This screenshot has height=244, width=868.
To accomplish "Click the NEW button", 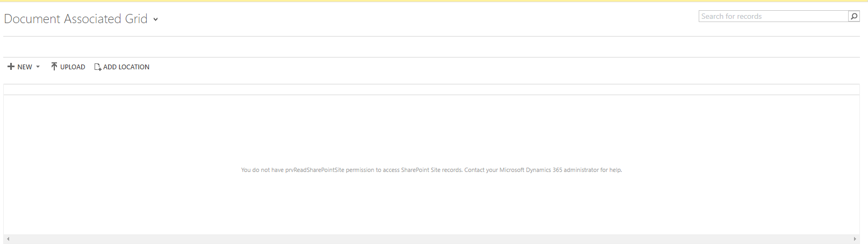I will click(x=24, y=67).
